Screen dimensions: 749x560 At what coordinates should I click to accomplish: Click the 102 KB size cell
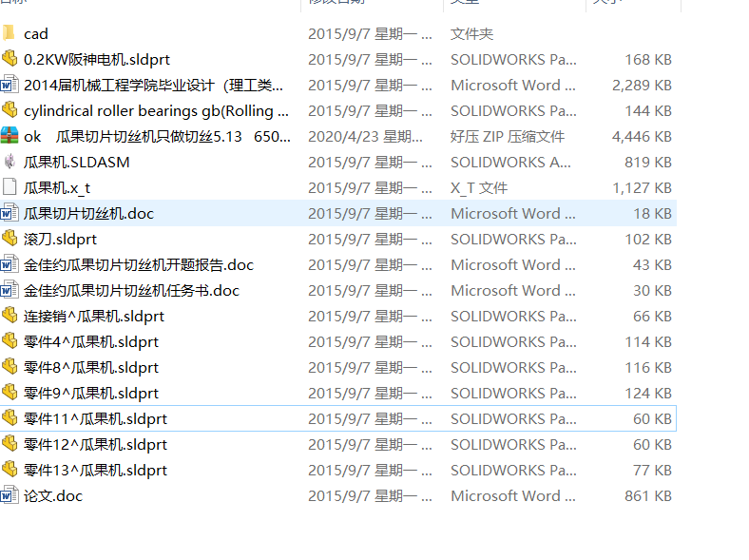(648, 240)
